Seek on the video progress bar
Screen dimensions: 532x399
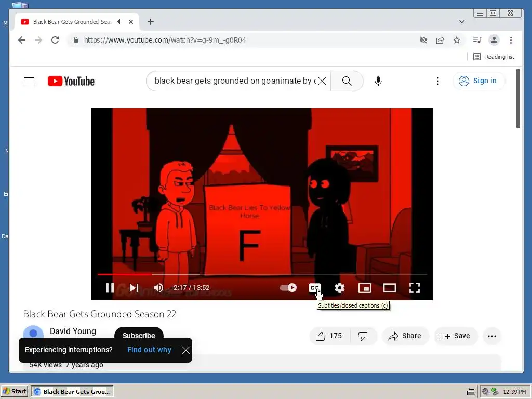(x=262, y=274)
